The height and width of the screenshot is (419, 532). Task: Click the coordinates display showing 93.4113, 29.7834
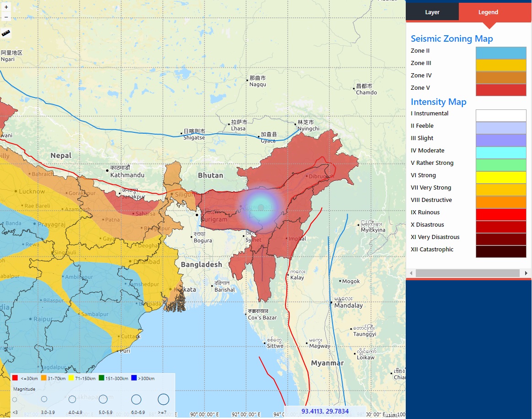point(325,411)
